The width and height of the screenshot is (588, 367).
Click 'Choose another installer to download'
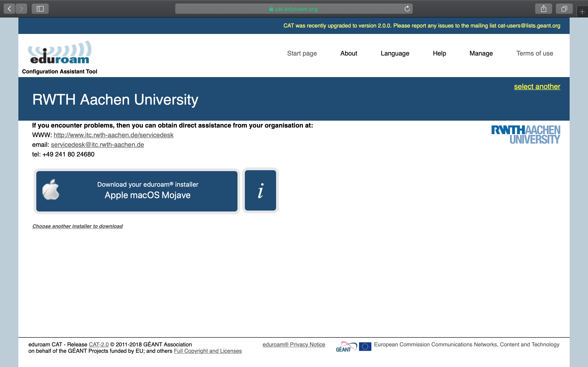tap(77, 226)
